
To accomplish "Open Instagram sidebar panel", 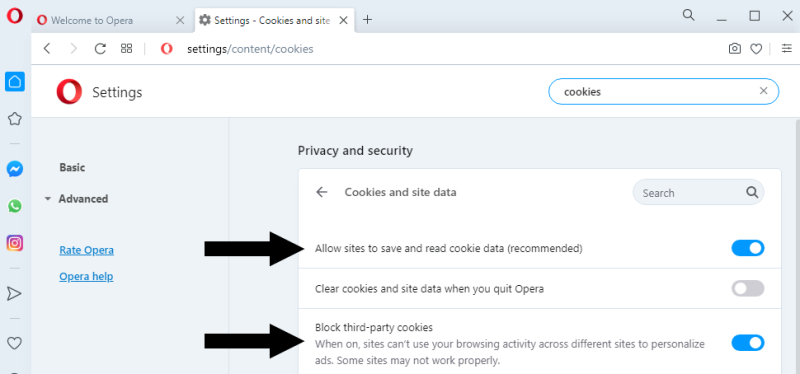I will click(x=15, y=243).
